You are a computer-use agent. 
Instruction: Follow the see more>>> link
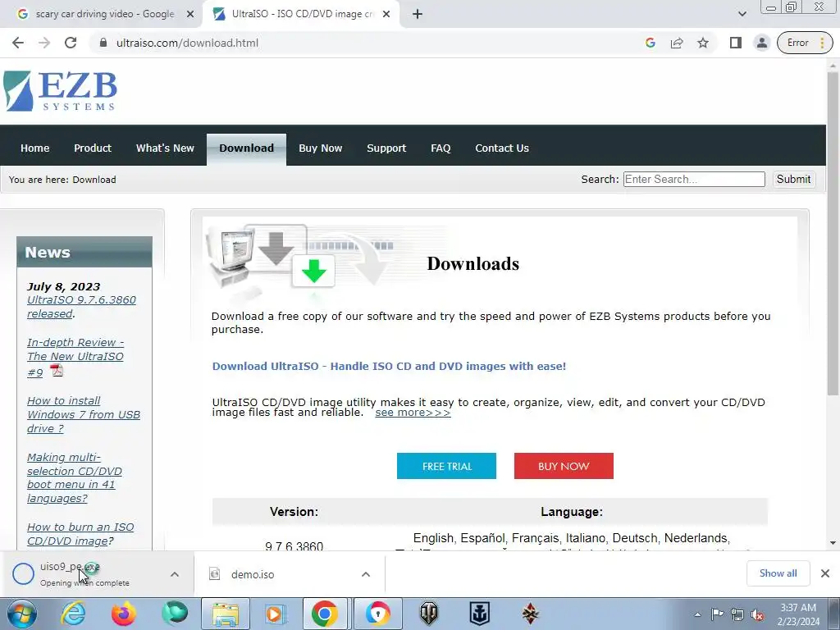413,413
